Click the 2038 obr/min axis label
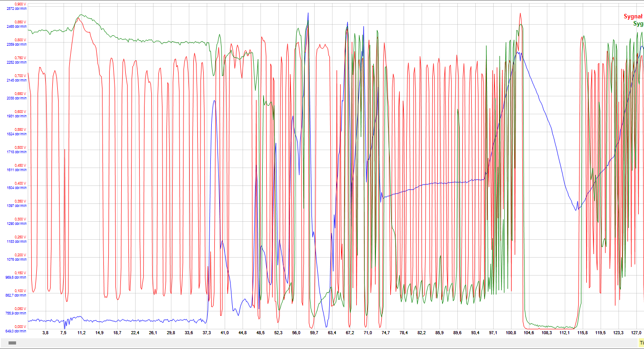Viewport: 644px width, 349px height. pos(17,98)
